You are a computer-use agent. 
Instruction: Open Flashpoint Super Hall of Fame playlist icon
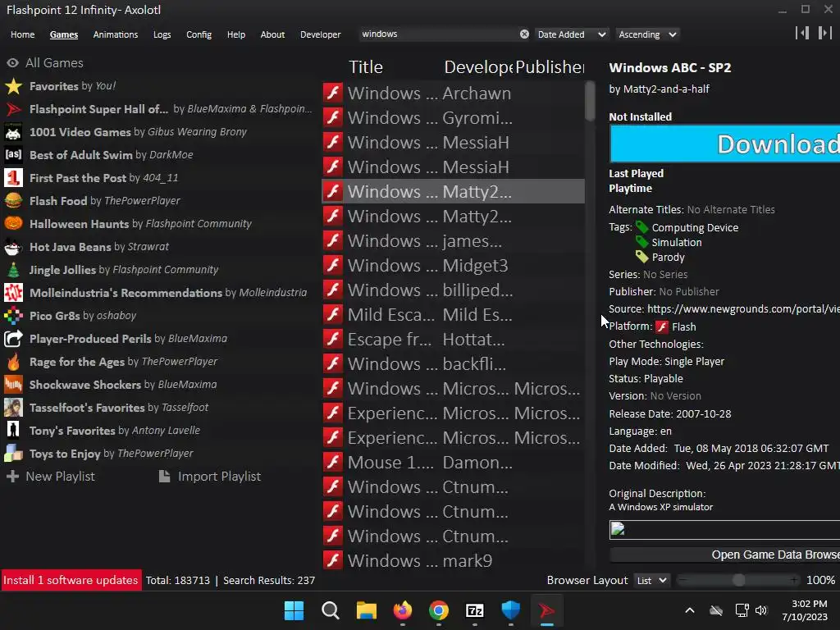coord(13,109)
